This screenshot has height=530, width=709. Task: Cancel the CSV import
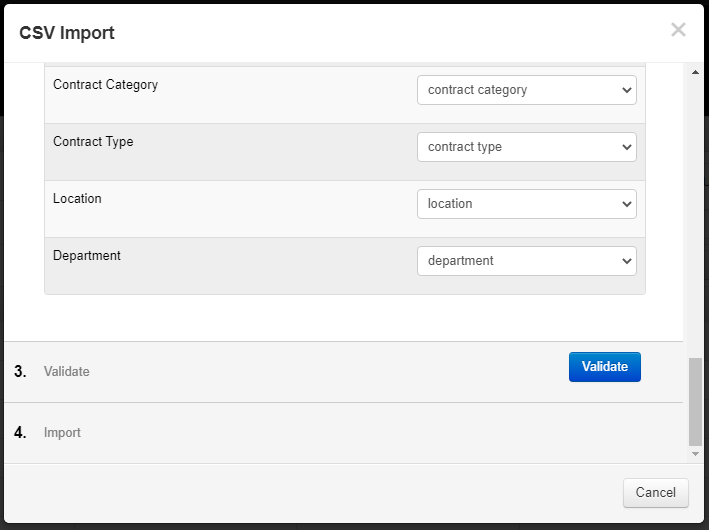click(656, 492)
